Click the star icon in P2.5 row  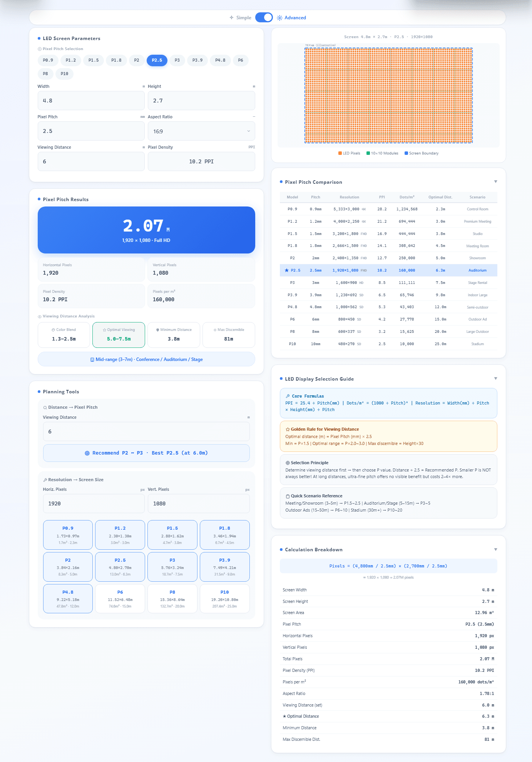point(286,270)
